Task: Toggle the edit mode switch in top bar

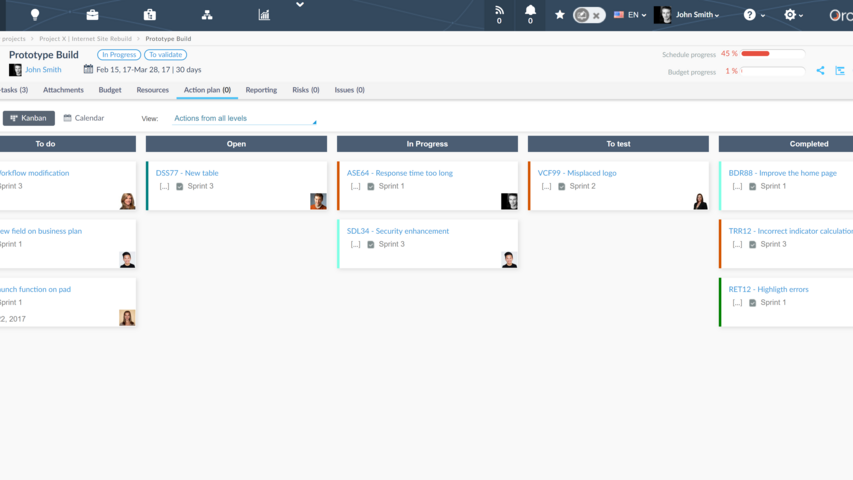Action: (589, 15)
